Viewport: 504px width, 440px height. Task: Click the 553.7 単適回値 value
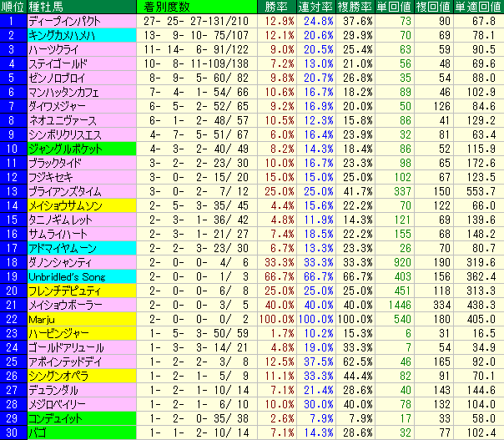point(481,191)
